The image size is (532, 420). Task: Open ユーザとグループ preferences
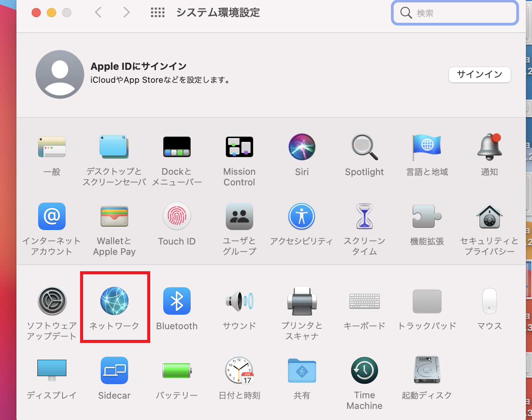click(x=239, y=216)
